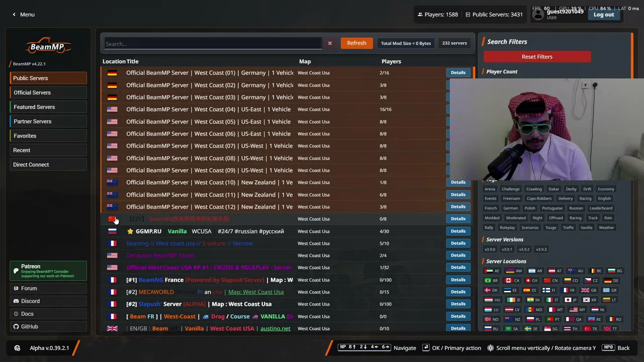644x362 pixels.
Task: Click the back chevron beside Menu
Action: coord(14,15)
